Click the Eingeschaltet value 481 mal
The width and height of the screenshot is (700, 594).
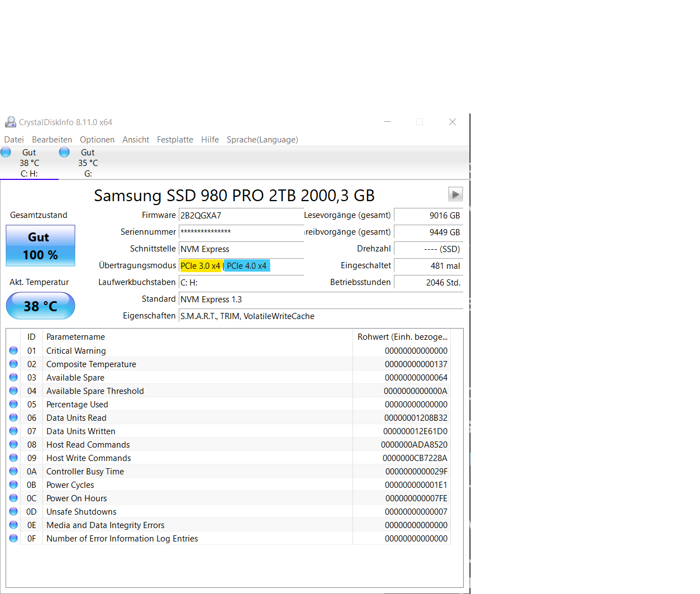(428, 266)
